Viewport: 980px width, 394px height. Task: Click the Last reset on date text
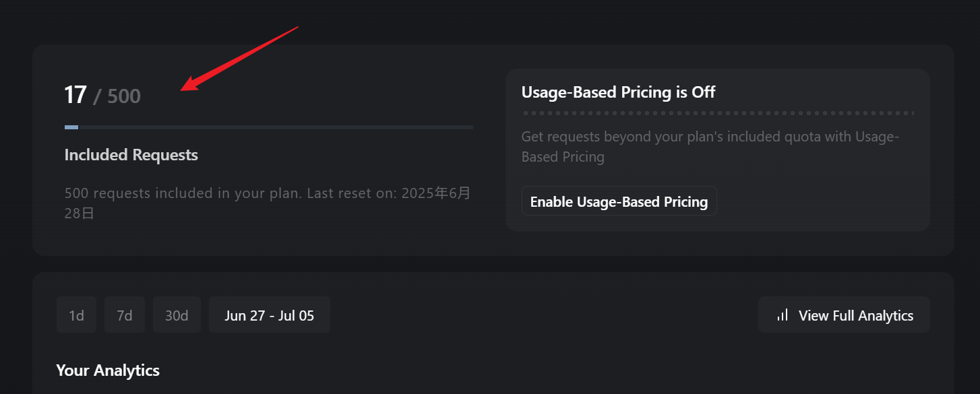[x=268, y=203]
